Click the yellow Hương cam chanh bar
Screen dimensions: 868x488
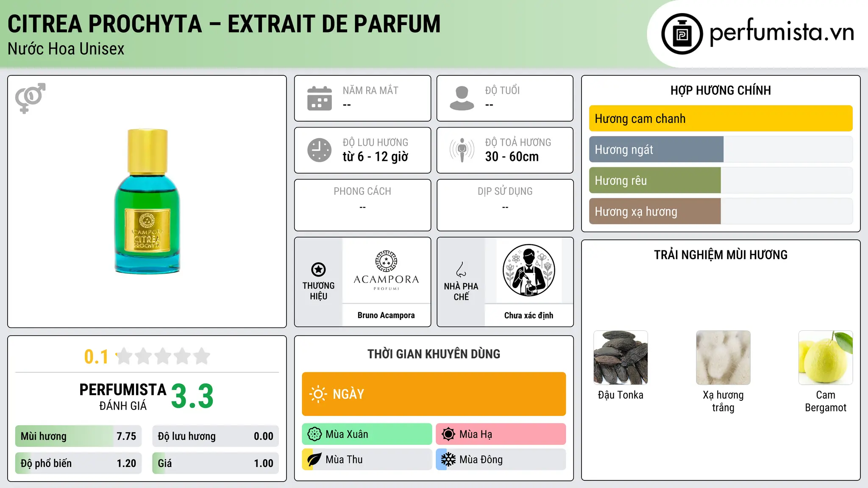[x=721, y=119]
